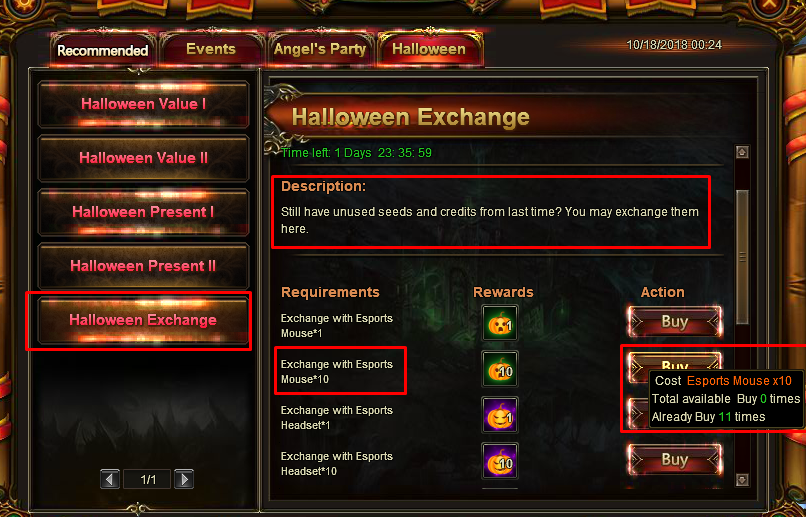Click the scrollbar down arrow
This screenshot has height=517, width=806.
click(742, 480)
